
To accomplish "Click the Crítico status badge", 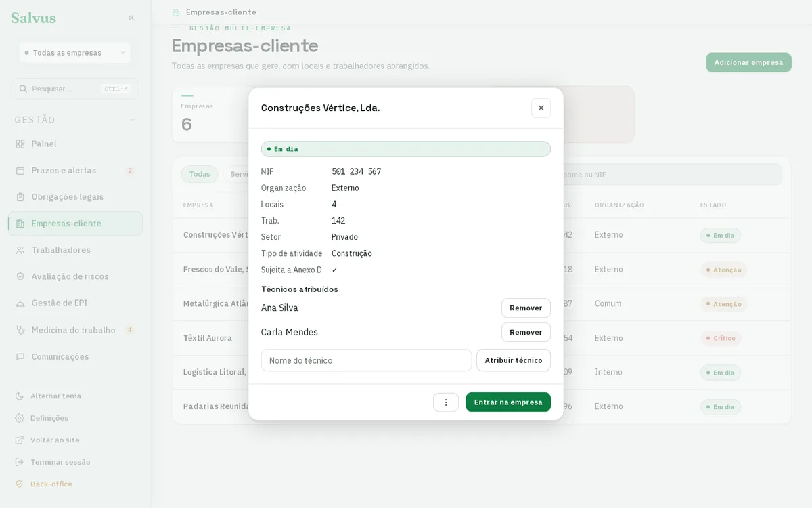I will (x=721, y=338).
